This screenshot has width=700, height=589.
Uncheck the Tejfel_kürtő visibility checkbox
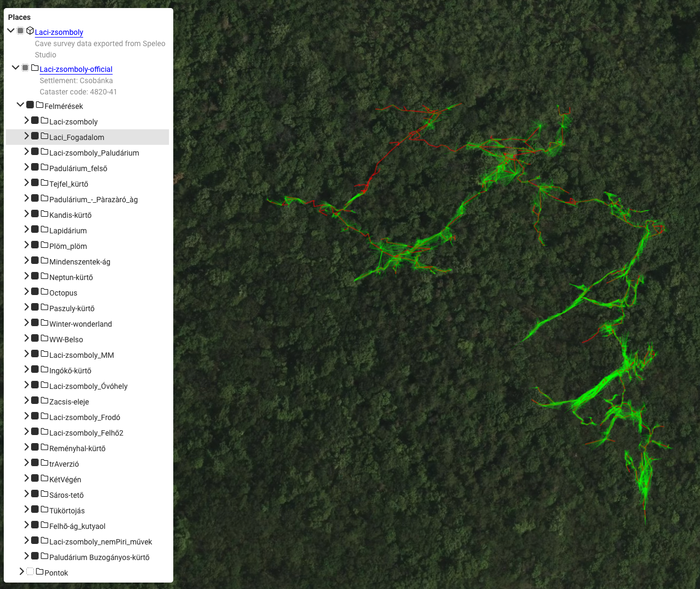pyautogui.click(x=35, y=183)
